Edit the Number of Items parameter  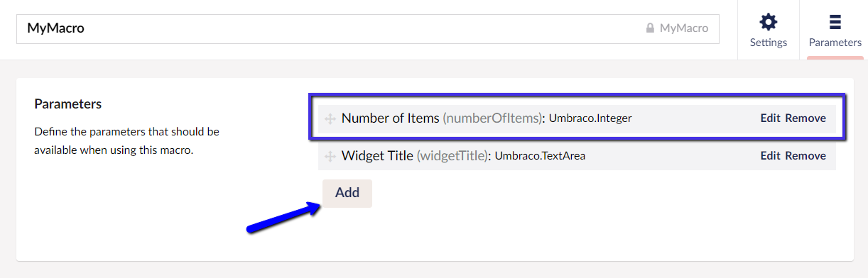[770, 118]
